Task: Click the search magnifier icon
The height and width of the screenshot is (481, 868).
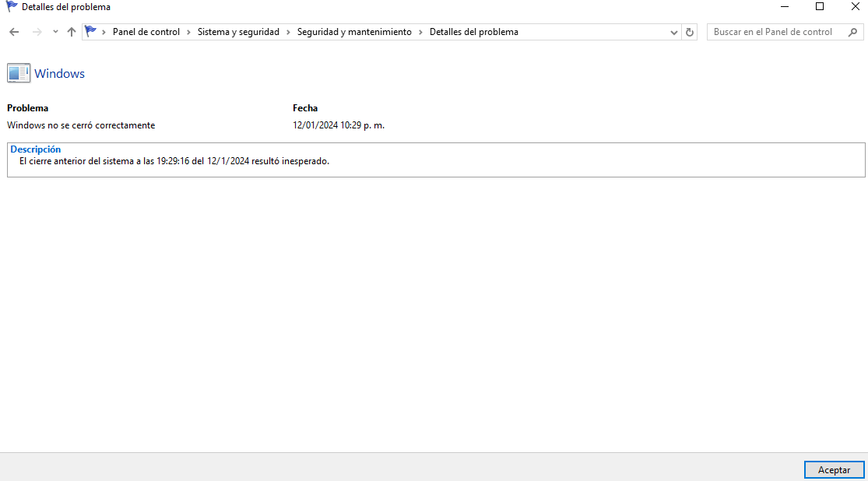Action: [853, 32]
